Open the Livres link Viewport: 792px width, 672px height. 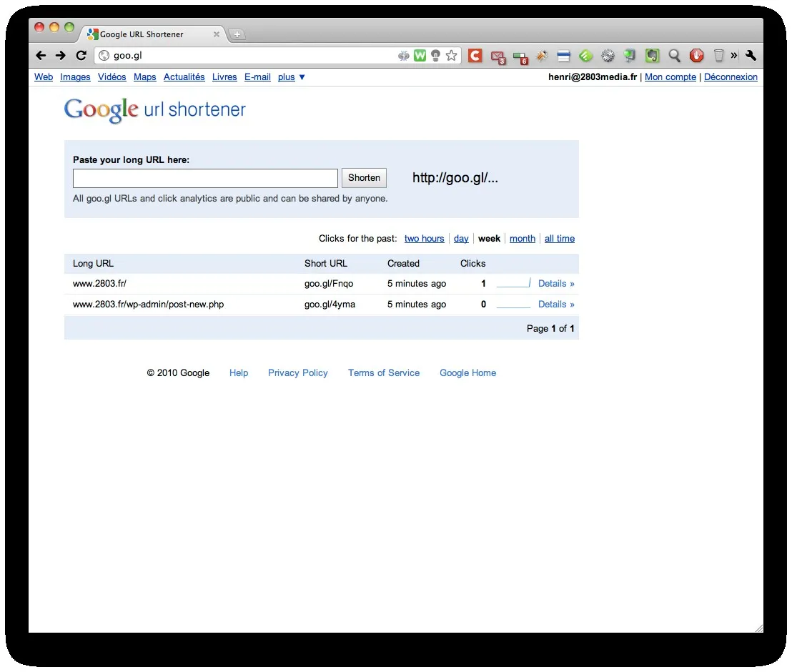(x=224, y=76)
